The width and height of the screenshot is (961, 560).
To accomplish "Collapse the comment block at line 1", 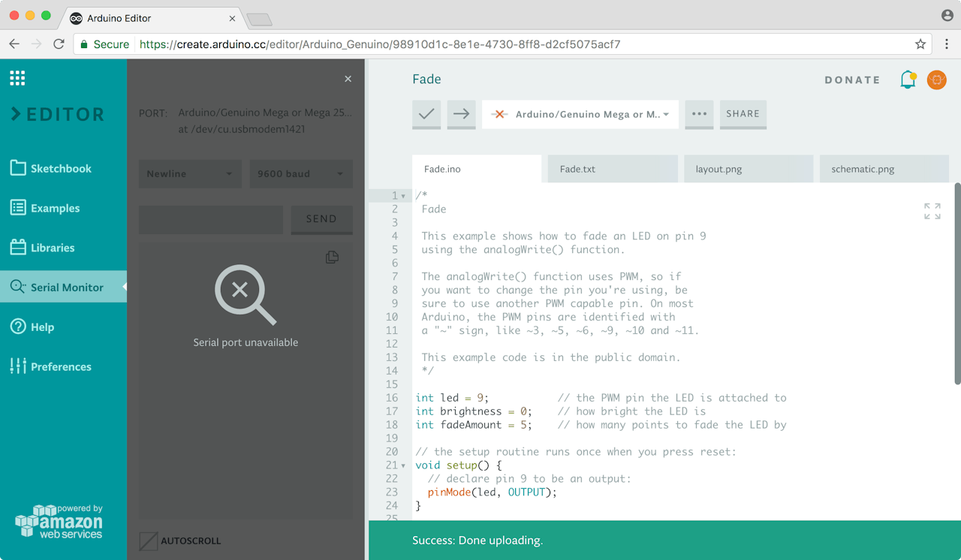I will 403,196.
